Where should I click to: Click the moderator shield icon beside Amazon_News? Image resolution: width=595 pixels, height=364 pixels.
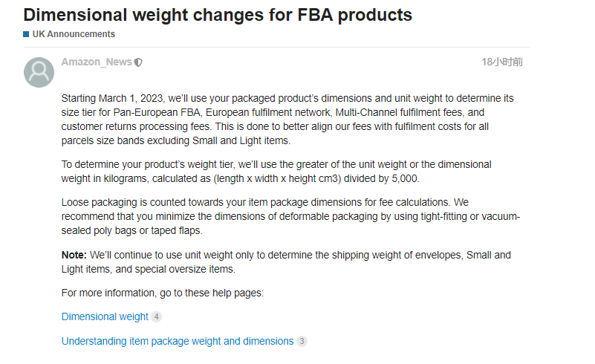(139, 62)
